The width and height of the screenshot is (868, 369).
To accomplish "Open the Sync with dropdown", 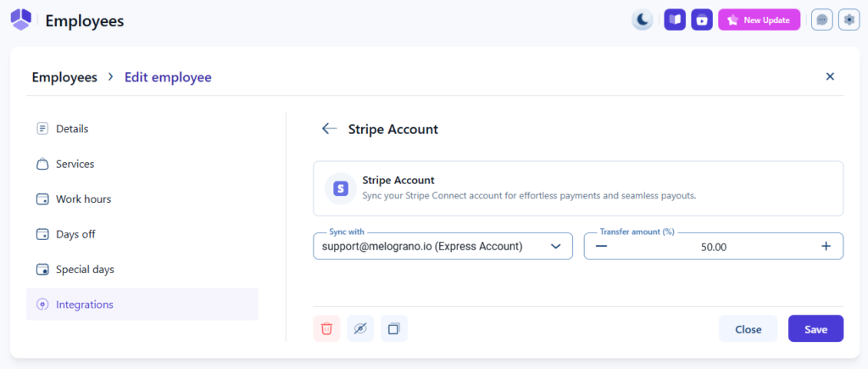I will (442, 246).
